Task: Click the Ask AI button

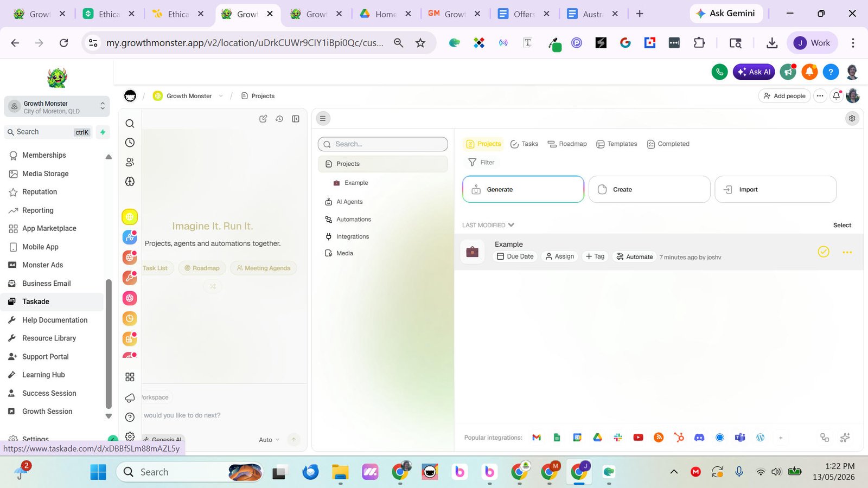Action: (x=754, y=72)
